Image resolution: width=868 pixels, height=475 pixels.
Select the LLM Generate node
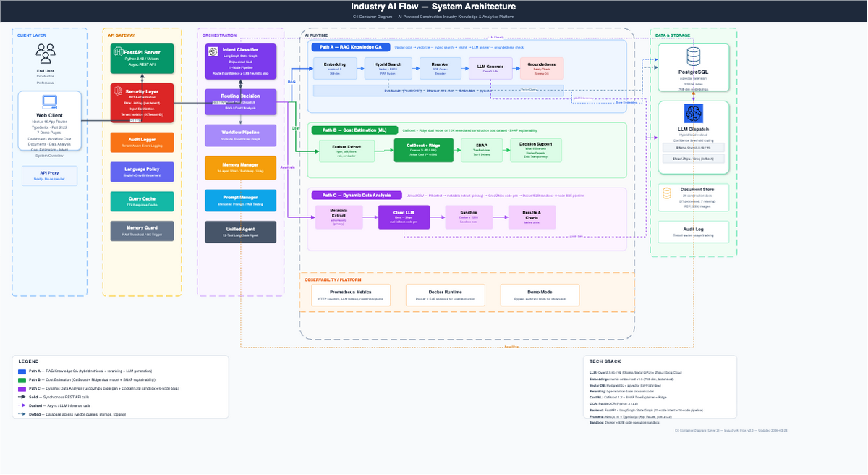click(490, 68)
